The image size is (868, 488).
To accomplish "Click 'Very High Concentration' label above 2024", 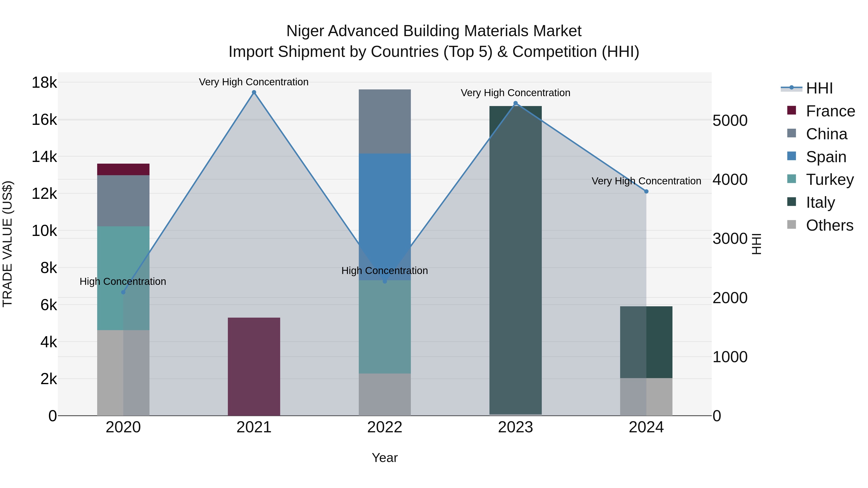I will click(646, 181).
